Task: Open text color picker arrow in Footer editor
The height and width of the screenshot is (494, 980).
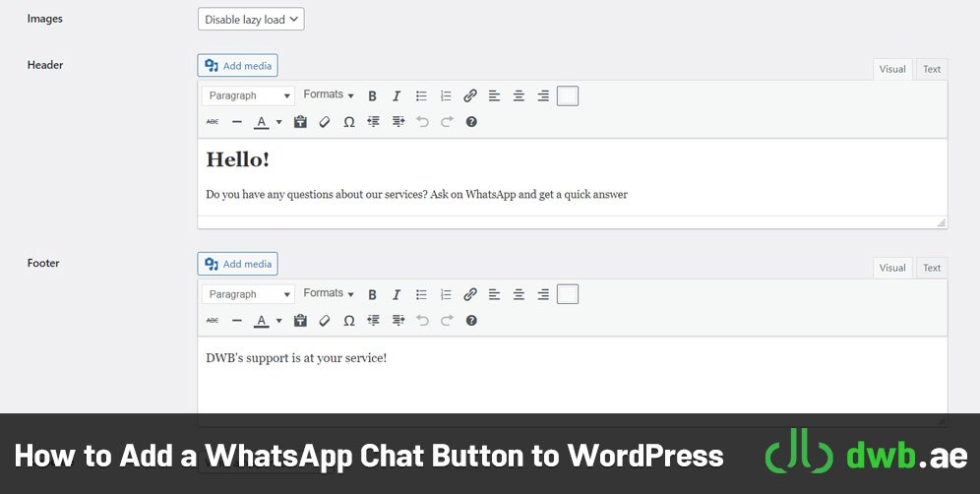Action: (x=278, y=320)
